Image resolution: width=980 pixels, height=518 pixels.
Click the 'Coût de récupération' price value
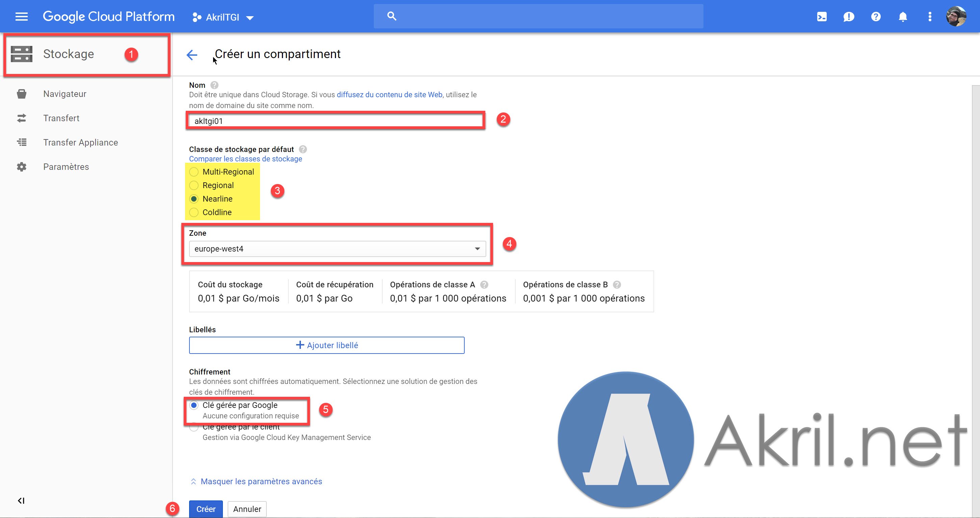(325, 299)
